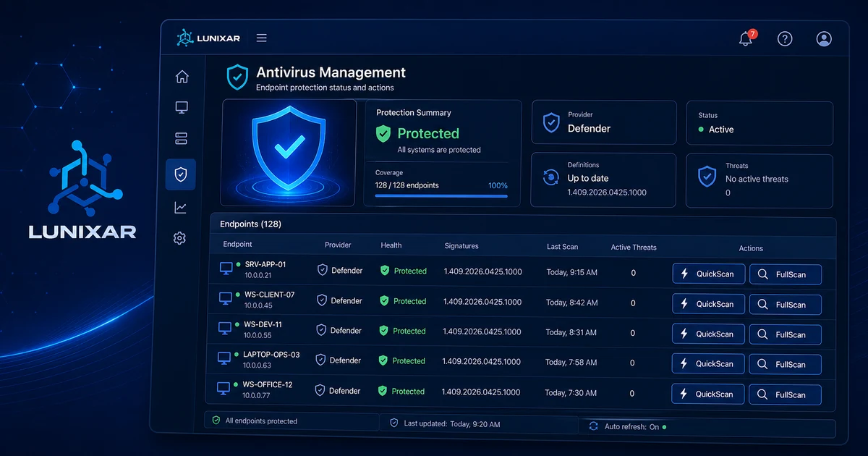
Task: Click the Last updated shield icon
Action: click(x=394, y=423)
